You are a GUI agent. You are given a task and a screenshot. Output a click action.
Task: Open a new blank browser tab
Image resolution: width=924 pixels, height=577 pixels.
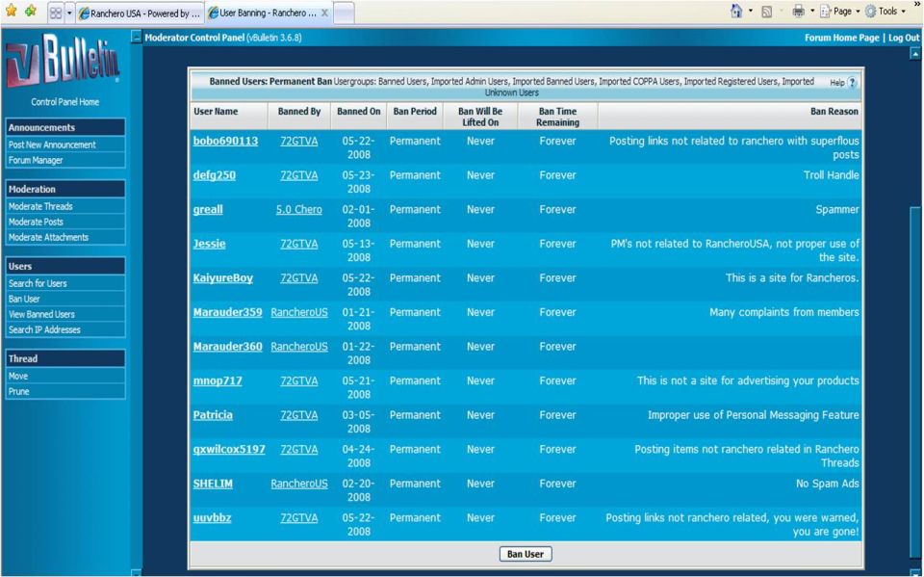coord(344,13)
